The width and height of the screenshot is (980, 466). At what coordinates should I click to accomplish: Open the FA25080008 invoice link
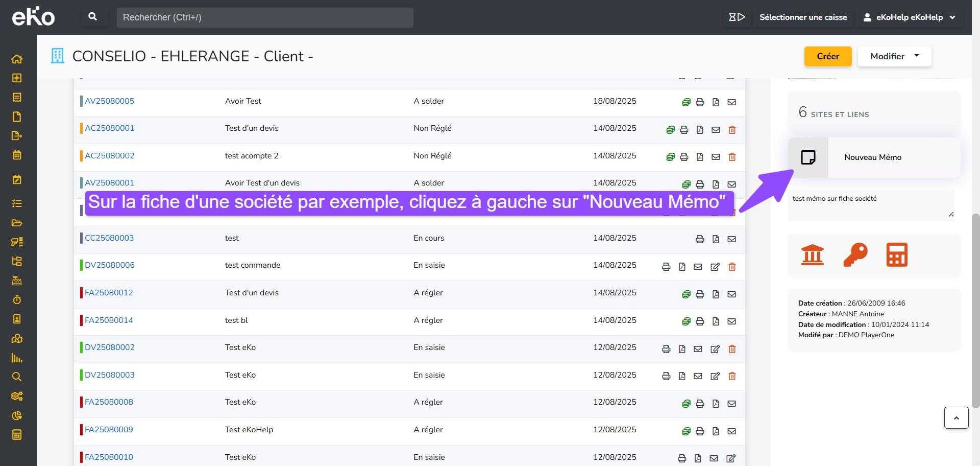pos(109,402)
